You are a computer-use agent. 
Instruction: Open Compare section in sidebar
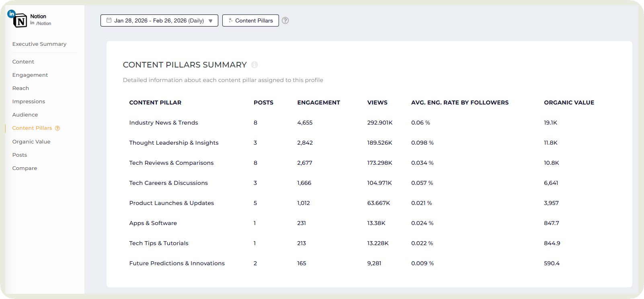coord(25,168)
